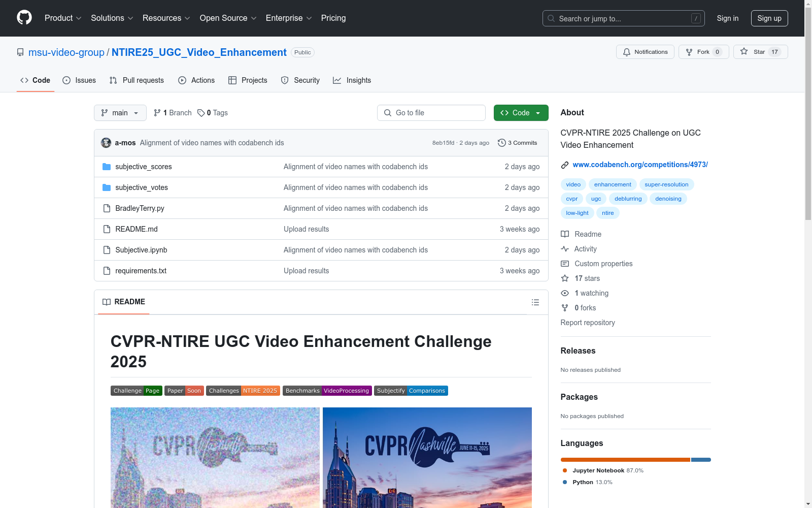Click the pulse icon next to Activity
This screenshot has height=508, width=812.
pyautogui.click(x=565, y=249)
